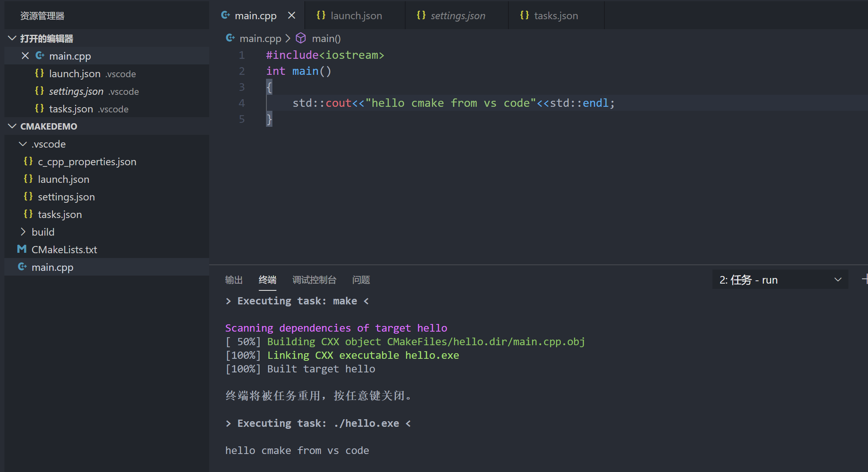The image size is (868, 472).
Task: Select the 输出 panel
Action: pos(234,280)
